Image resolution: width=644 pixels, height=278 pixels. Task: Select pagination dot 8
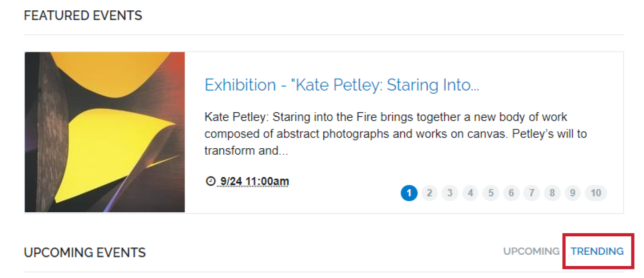point(552,193)
